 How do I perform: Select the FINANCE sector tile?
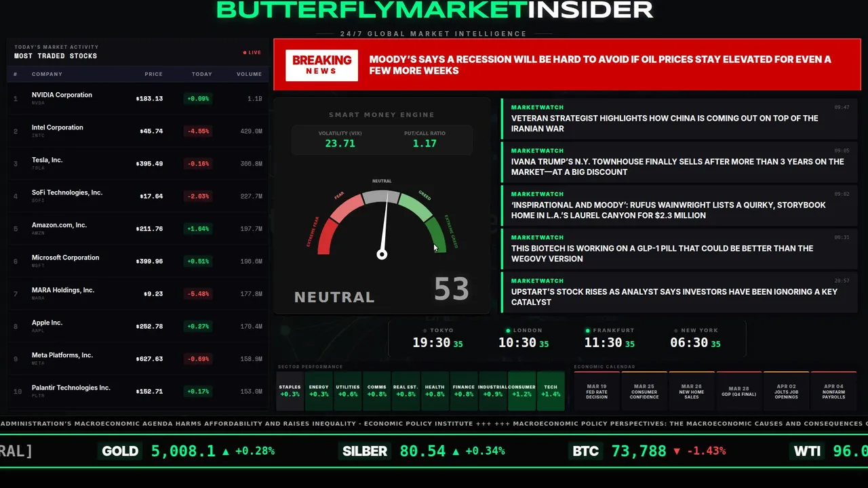point(464,391)
